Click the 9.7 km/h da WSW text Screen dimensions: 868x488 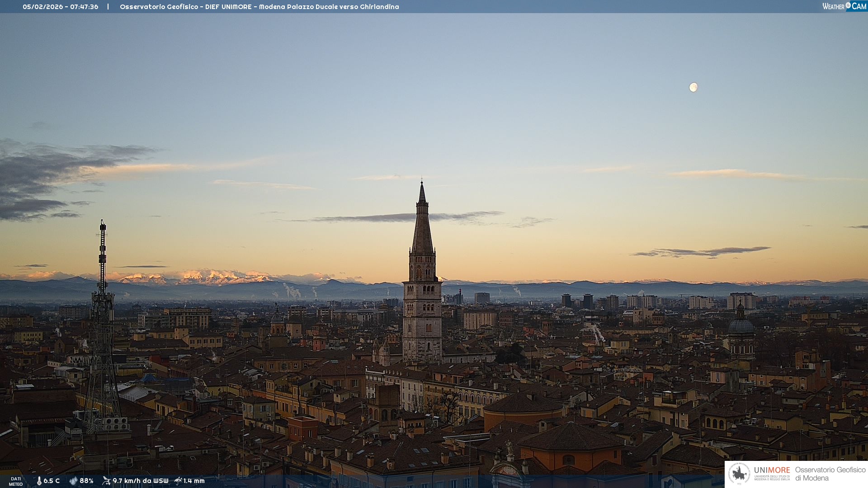[140, 481]
